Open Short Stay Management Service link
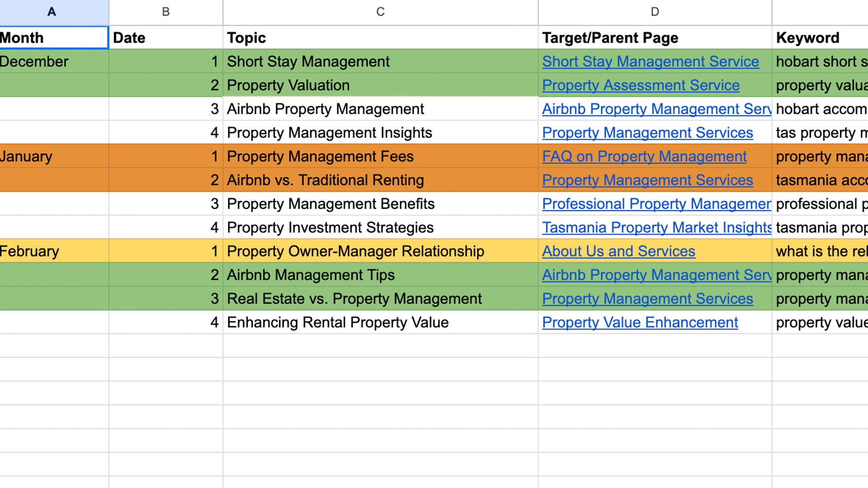868x488 pixels. pos(650,61)
